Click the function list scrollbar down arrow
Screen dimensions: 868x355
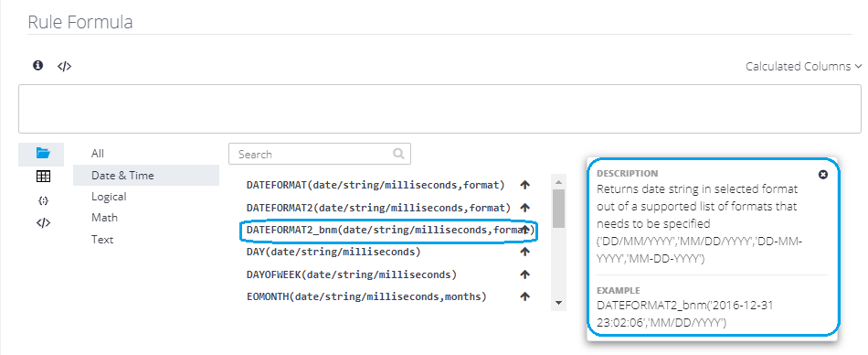[x=558, y=303]
